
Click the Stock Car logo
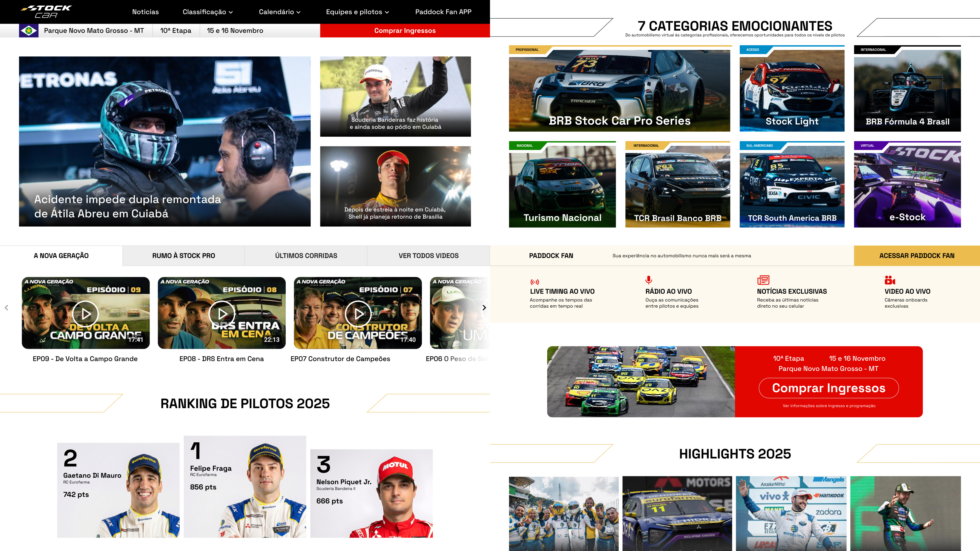(x=46, y=11)
